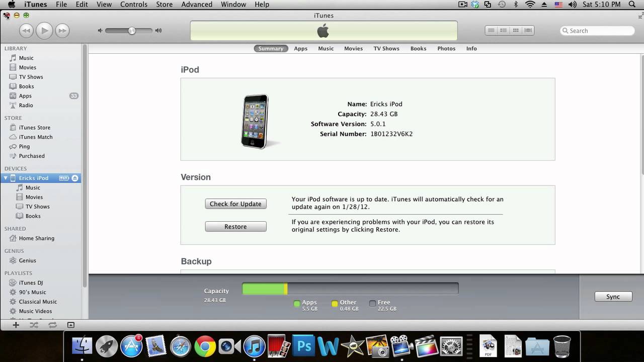Screen dimensions: 644x362
Task: Click the volume slider knob
Action: (x=132, y=31)
